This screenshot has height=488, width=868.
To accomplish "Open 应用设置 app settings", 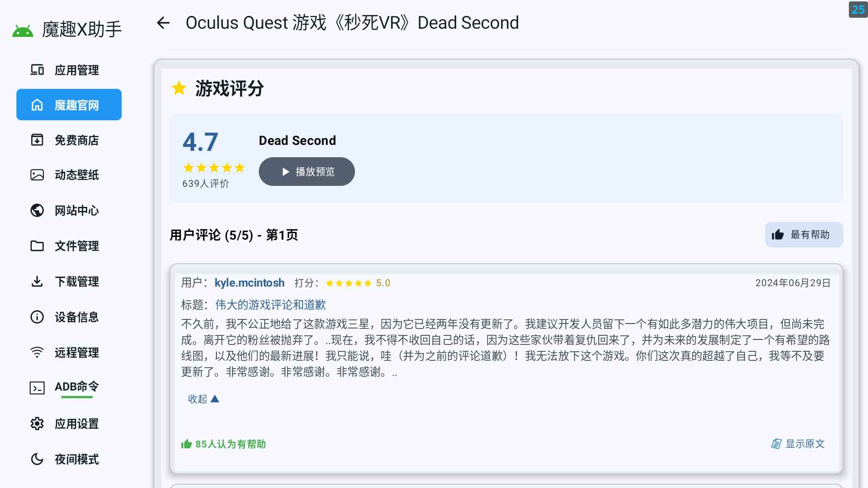I will (x=69, y=424).
